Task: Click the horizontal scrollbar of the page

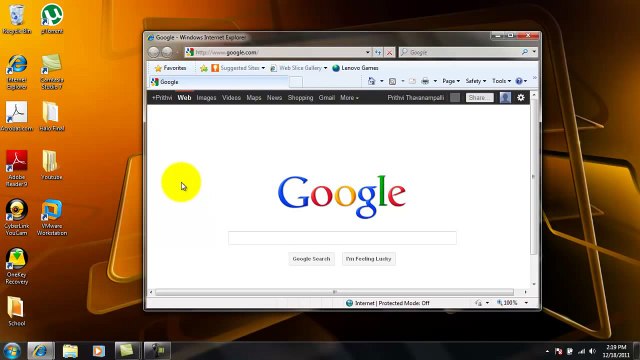Action: pyautogui.click(x=334, y=292)
